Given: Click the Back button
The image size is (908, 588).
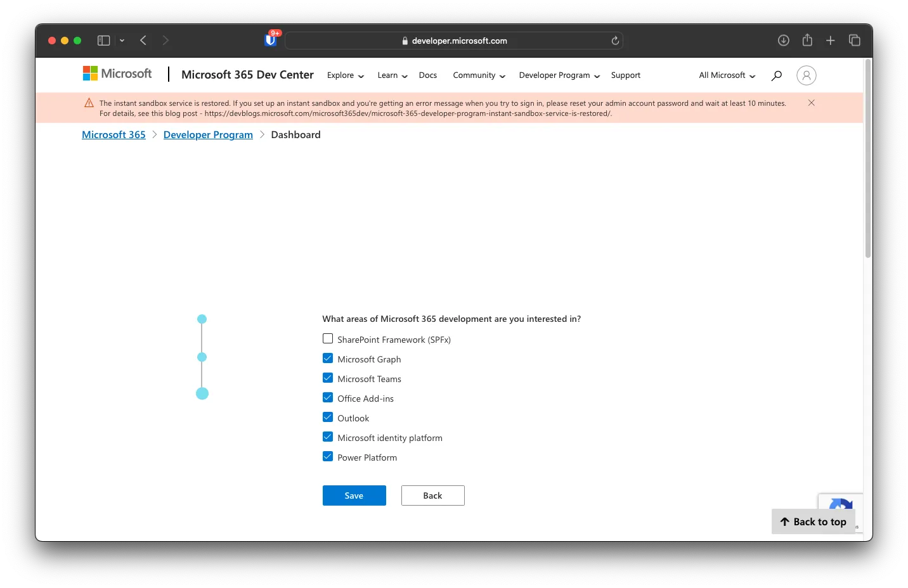Looking at the screenshot, I should pyautogui.click(x=433, y=495).
